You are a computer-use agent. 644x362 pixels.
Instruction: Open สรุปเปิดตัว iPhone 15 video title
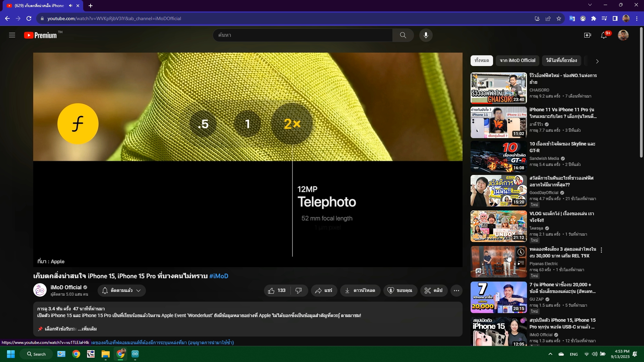tap(562, 323)
